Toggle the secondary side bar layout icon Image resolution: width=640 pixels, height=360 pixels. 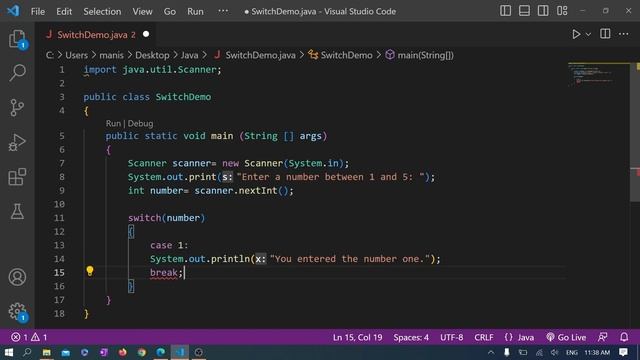point(543,11)
